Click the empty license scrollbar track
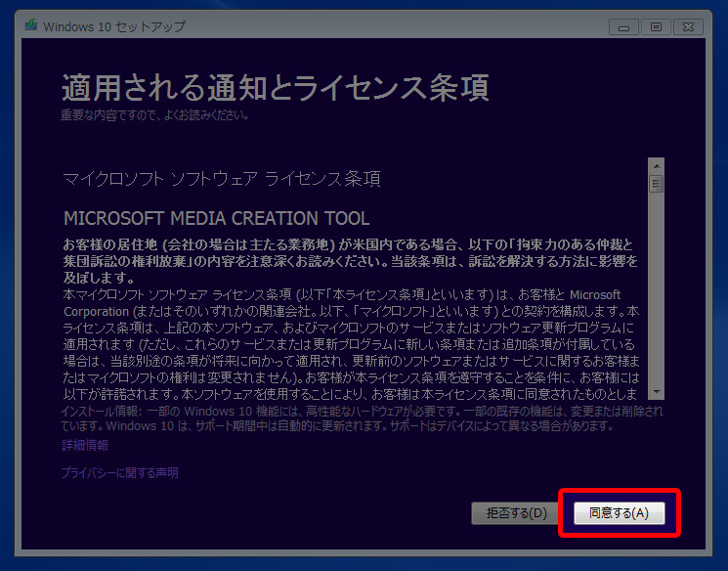The image size is (728, 571). pyautogui.click(x=656, y=293)
